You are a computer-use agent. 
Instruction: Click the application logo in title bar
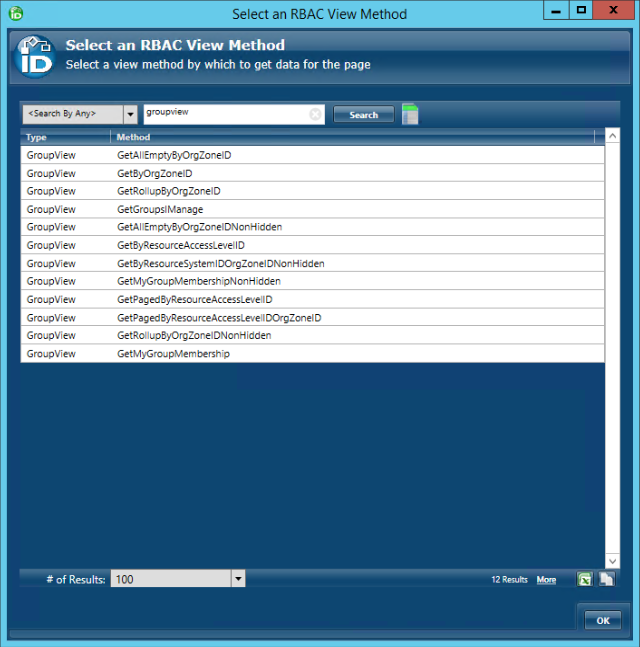(15, 13)
